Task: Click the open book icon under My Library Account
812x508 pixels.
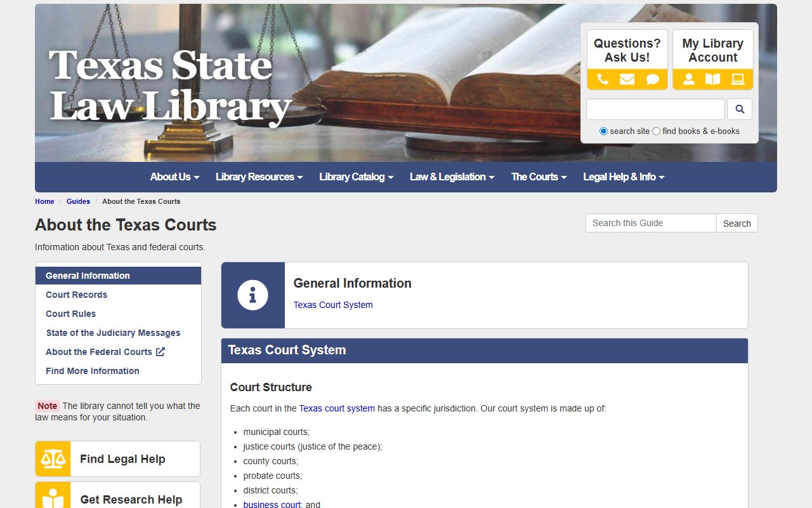Action: tap(713, 79)
